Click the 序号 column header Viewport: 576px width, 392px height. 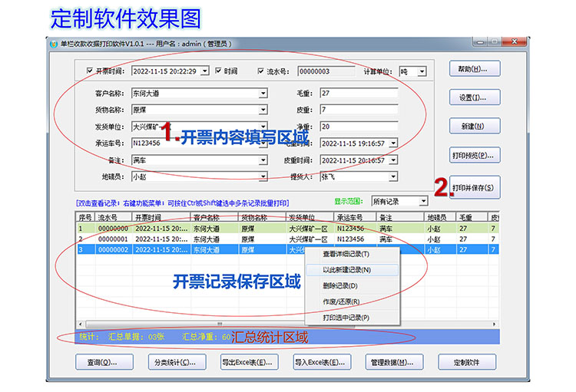(86, 217)
